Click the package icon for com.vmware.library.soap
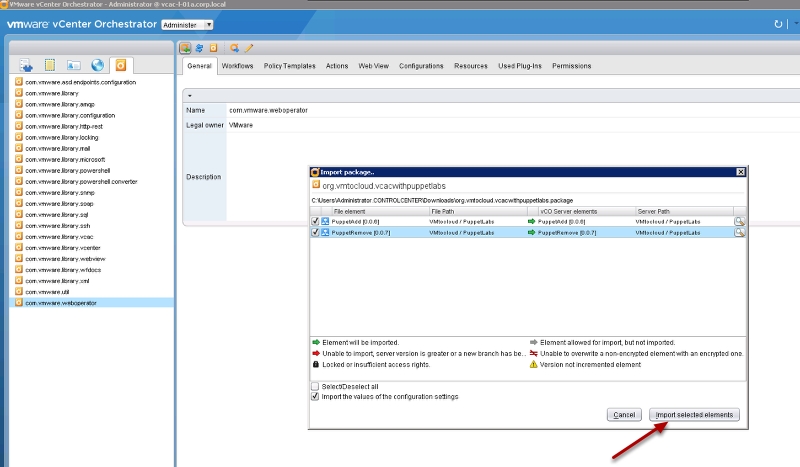The height and width of the screenshot is (467, 800). [19, 203]
